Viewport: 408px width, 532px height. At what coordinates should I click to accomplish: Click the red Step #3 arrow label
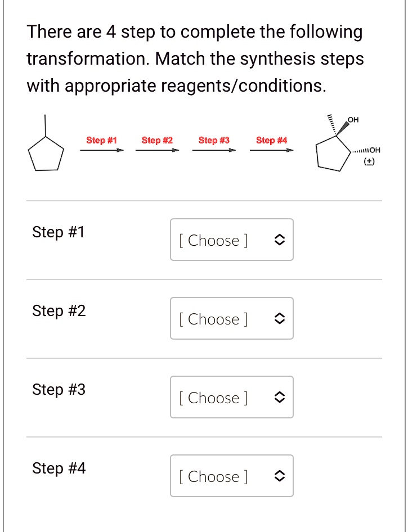(x=214, y=140)
